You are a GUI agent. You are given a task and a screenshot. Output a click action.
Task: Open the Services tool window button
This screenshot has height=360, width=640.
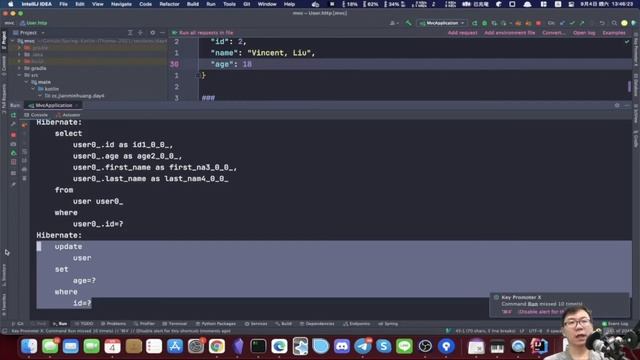click(256, 324)
